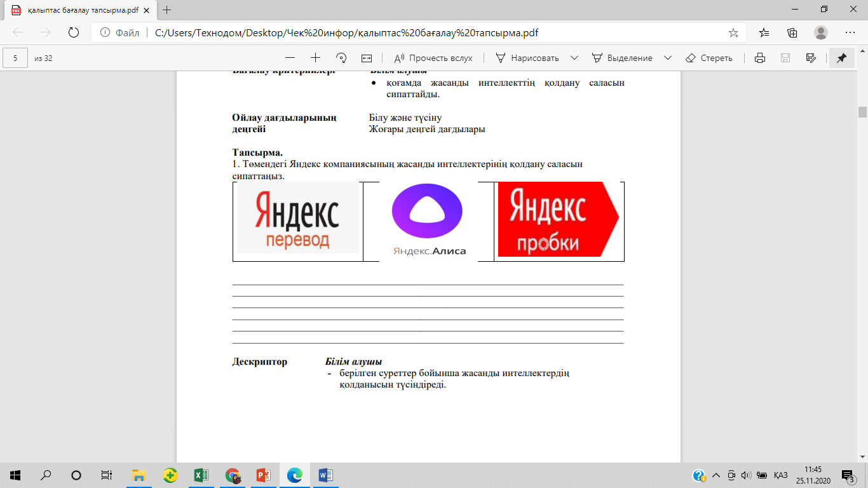Toggle fit to page width icon
Image resolution: width=868 pixels, height=488 pixels.
367,58
